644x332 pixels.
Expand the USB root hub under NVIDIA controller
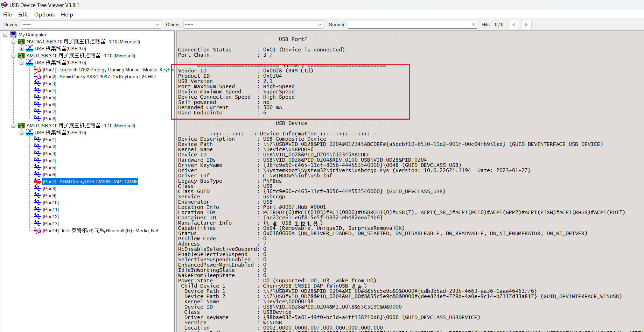pyautogui.click(x=21, y=49)
